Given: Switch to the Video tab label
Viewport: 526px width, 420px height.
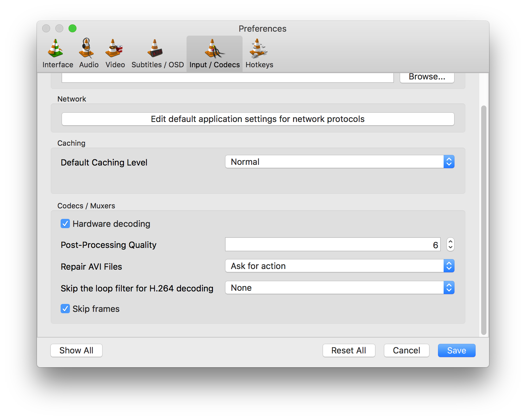Looking at the screenshot, I should coord(115,65).
